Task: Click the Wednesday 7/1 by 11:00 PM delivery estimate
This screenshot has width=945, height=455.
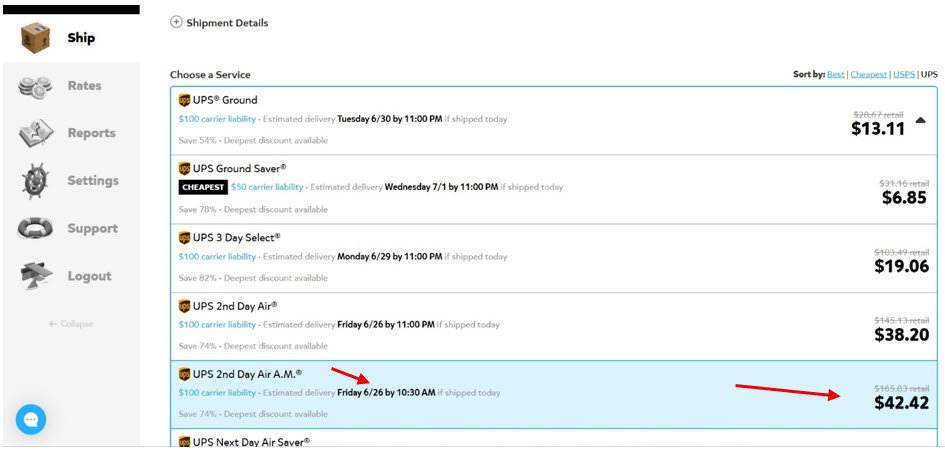Action: tap(441, 187)
